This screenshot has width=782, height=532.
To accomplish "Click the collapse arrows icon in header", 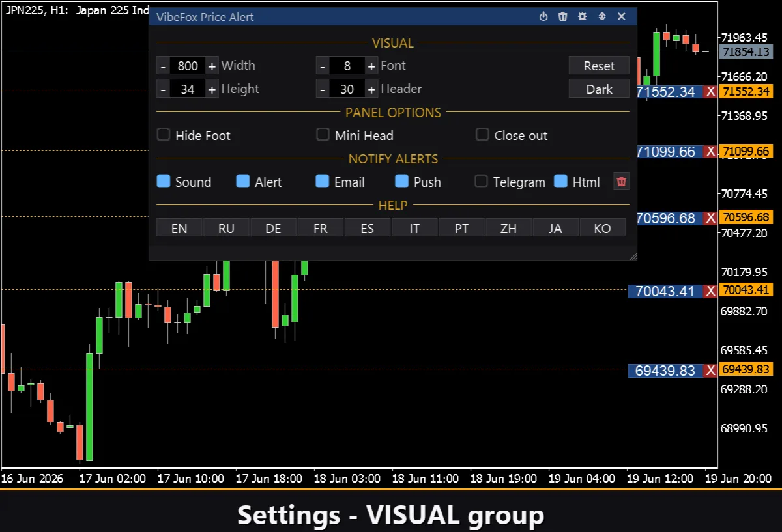I will pos(602,16).
